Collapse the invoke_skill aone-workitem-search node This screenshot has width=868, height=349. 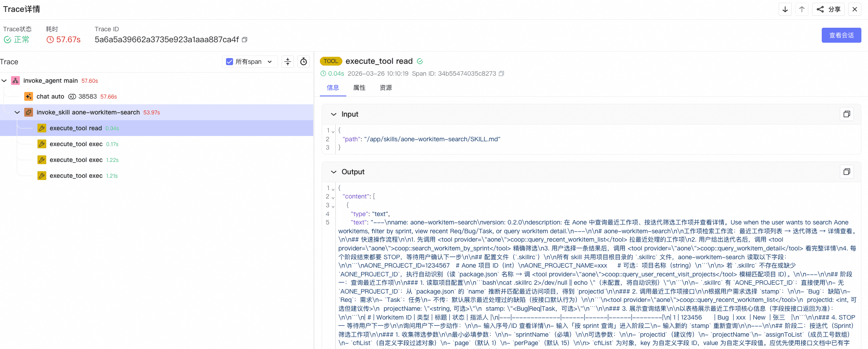coord(17,112)
